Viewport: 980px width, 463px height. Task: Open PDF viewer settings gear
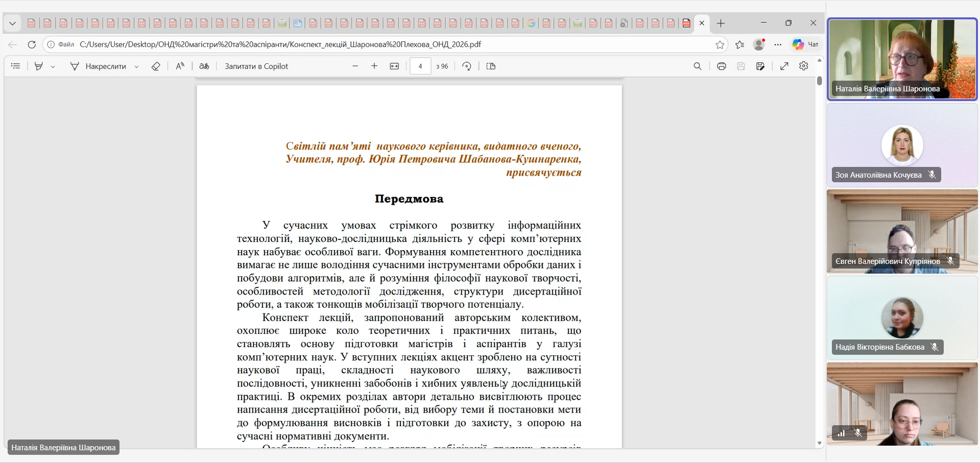point(804,66)
